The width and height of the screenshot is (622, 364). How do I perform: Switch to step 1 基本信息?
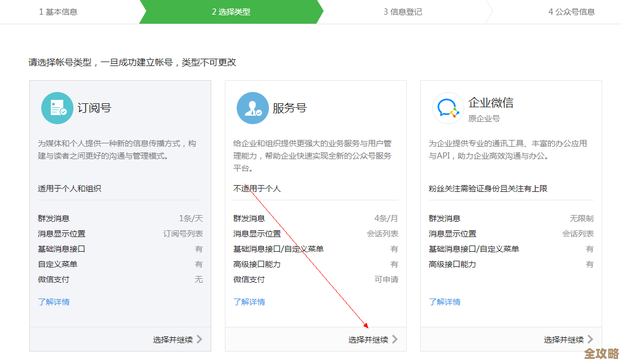pos(60,11)
